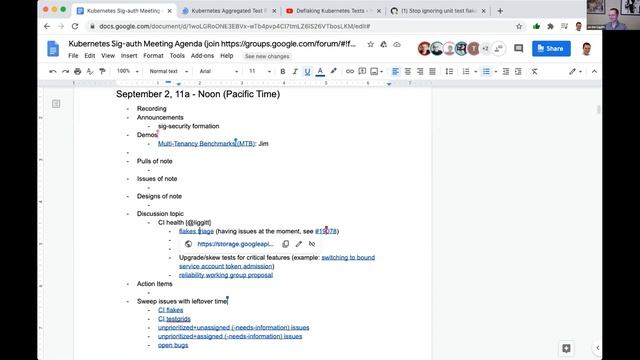Open the CI flakes link

coord(171,310)
